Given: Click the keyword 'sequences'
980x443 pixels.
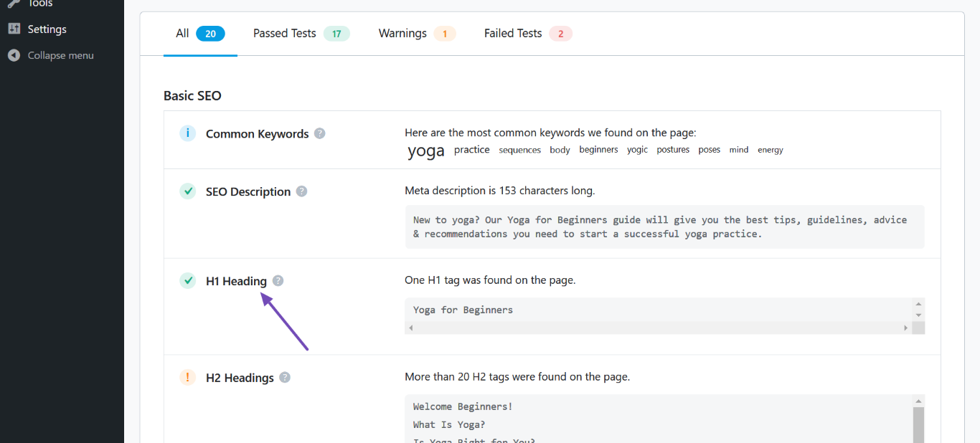Looking at the screenshot, I should [520, 150].
